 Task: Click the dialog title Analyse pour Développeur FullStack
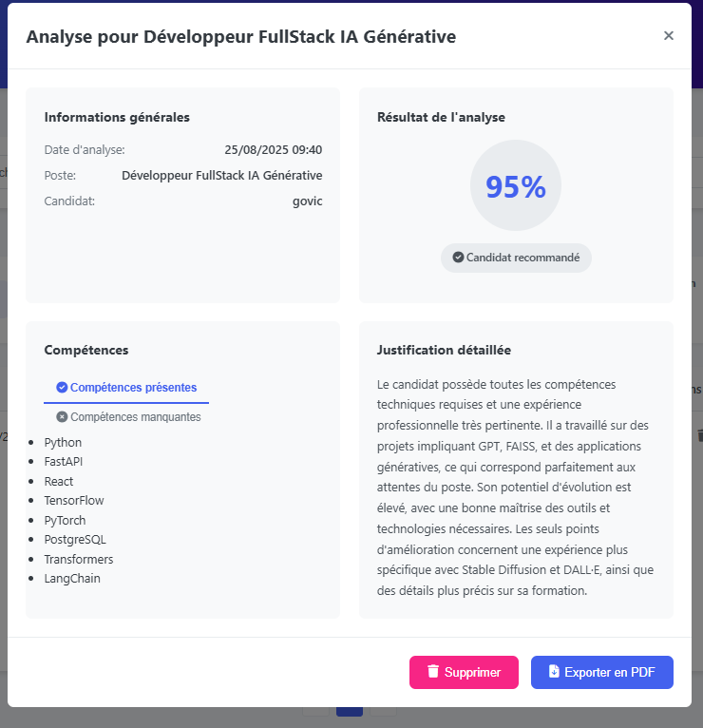point(240,37)
